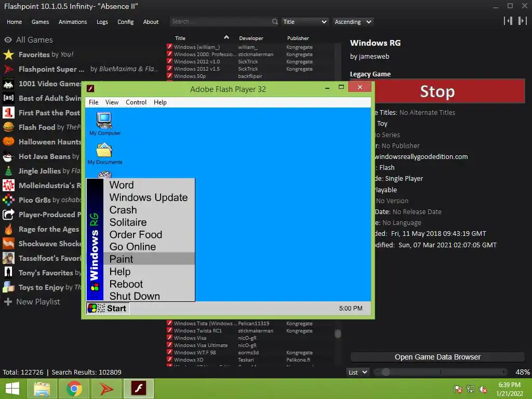Select Windows XD game row
Image resolution: width=532 pixels, height=399 pixels.
(x=250, y=360)
